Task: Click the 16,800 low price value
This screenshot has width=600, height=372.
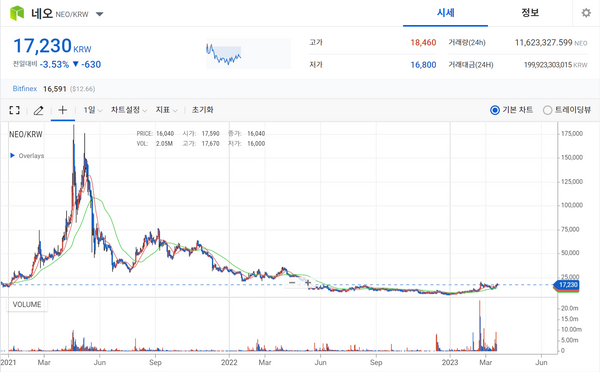Action: click(423, 65)
